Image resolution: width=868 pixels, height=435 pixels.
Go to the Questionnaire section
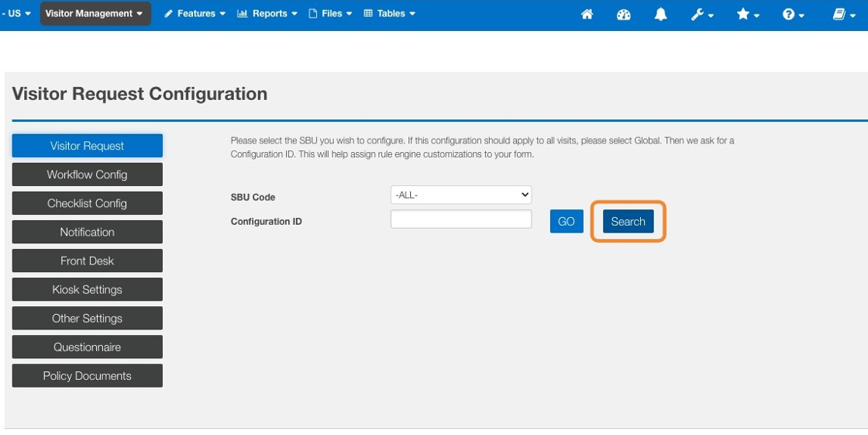tap(87, 347)
